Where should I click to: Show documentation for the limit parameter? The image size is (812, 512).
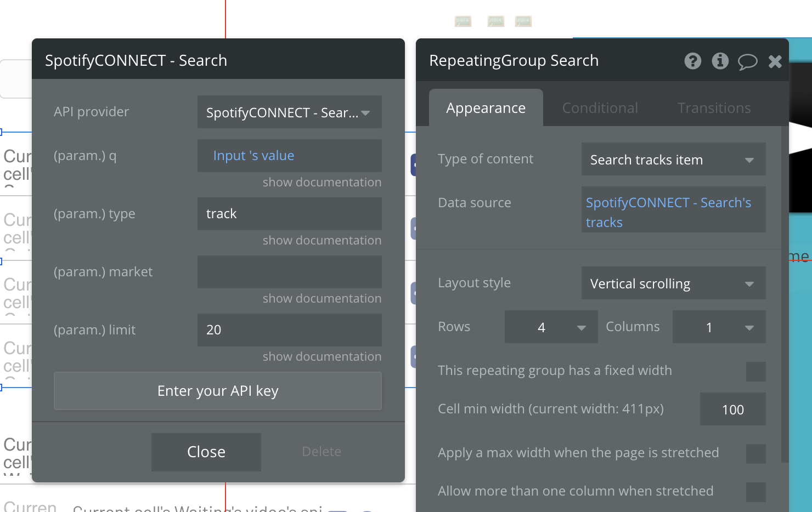[322, 356]
